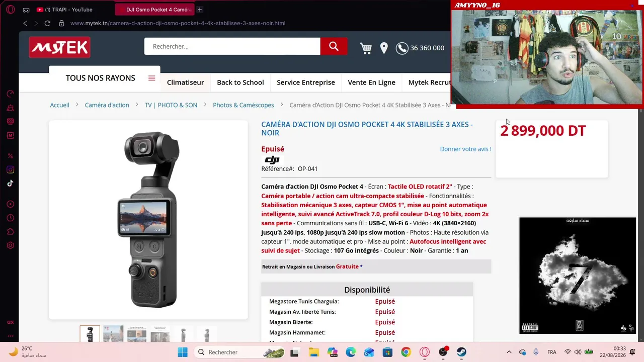This screenshot has width=644, height=362.
Task: Click the mytek.tn address bar URL
Action: click(178, 23)
